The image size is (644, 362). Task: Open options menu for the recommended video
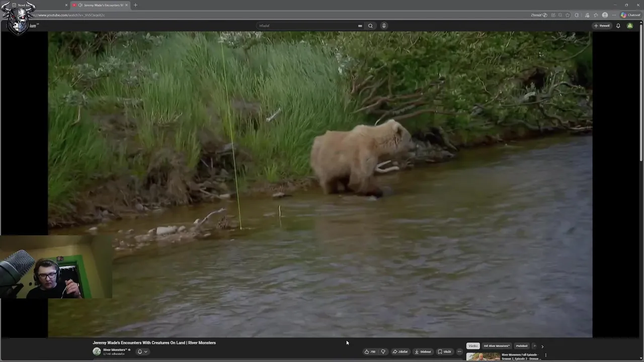[545, 355]
